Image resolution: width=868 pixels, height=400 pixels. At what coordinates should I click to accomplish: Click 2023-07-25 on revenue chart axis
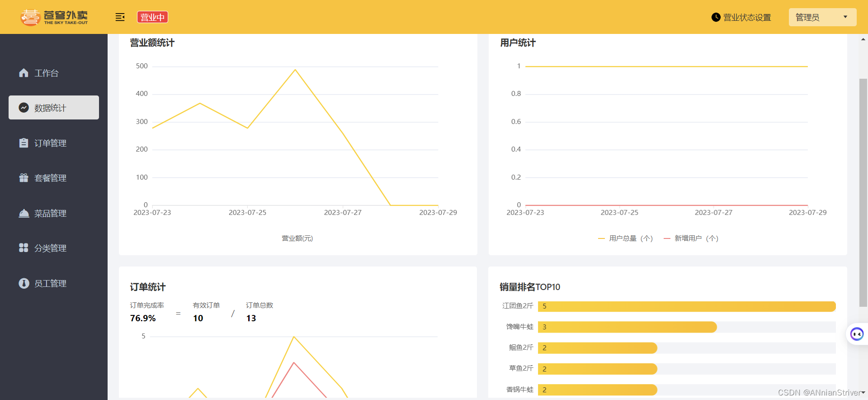tap(247, 213)
